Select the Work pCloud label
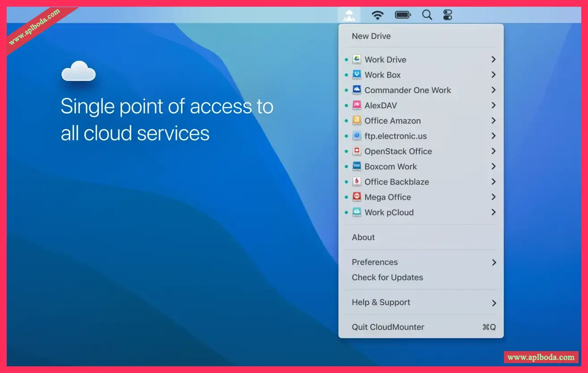The height and width of the screenshot is (373, 588). click(389, 212)
